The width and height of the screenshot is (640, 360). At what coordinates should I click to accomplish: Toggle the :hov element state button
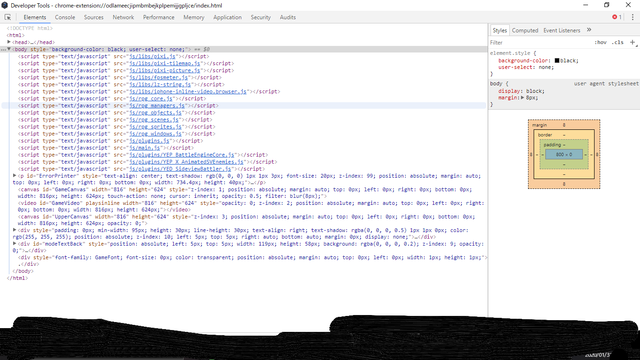[x=600, y=42]
